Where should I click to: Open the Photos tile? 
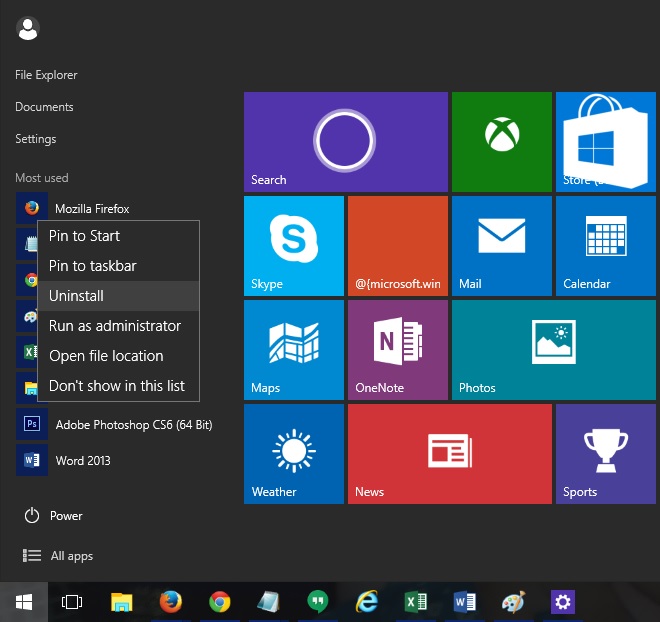point(554,350)
